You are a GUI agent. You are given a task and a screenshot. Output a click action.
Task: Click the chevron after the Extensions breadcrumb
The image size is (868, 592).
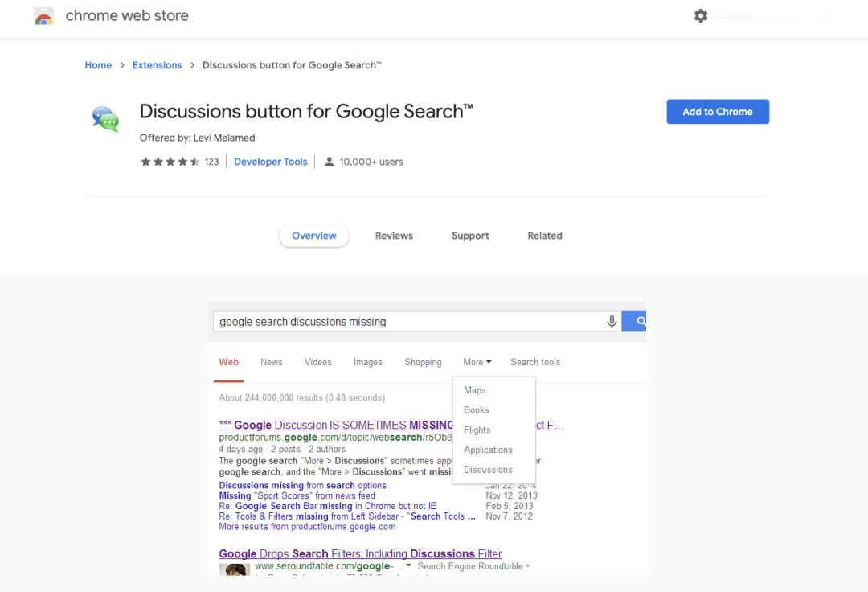192,65
